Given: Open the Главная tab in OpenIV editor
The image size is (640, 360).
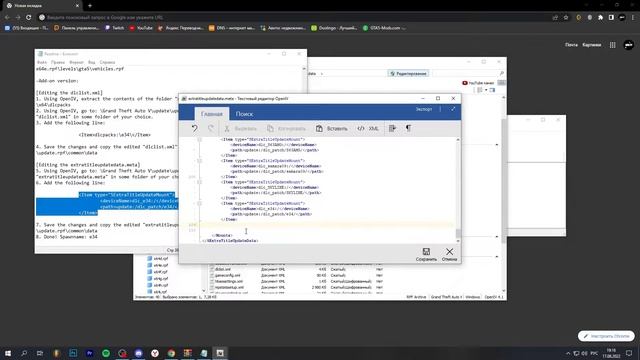Looking at the screenshot, I should [211, 114].
